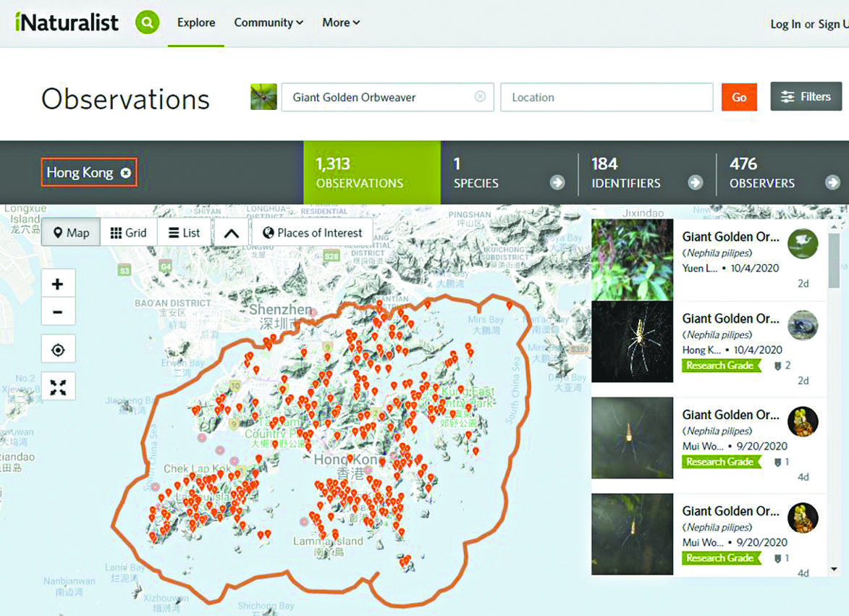Zoom out on the map
Image resolution: width=849 pixels, height=616 pixels.
(x=58, y=312)
